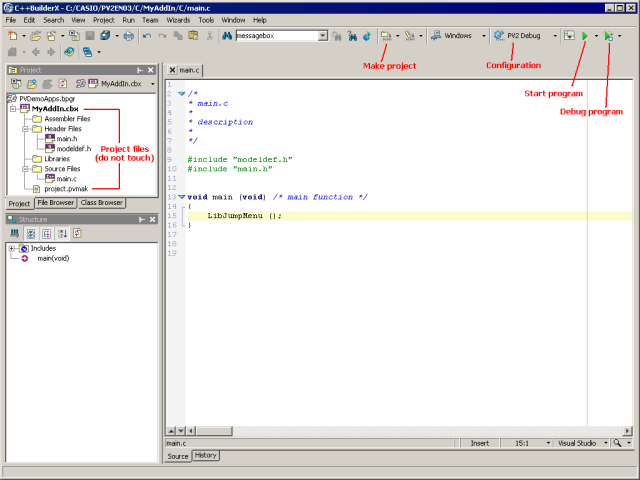640x480 pixels.
Task: Close the Structure panel
Action: pyautogui.click(x=152, y=220)
